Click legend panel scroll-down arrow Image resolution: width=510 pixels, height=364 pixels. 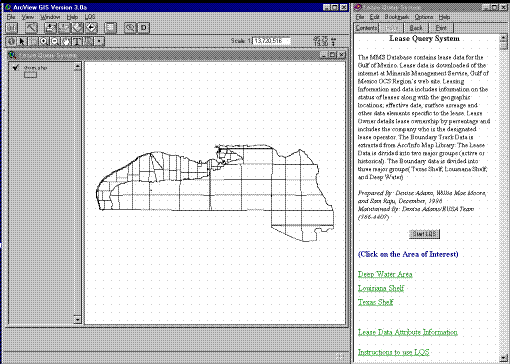tap(77, 320)
